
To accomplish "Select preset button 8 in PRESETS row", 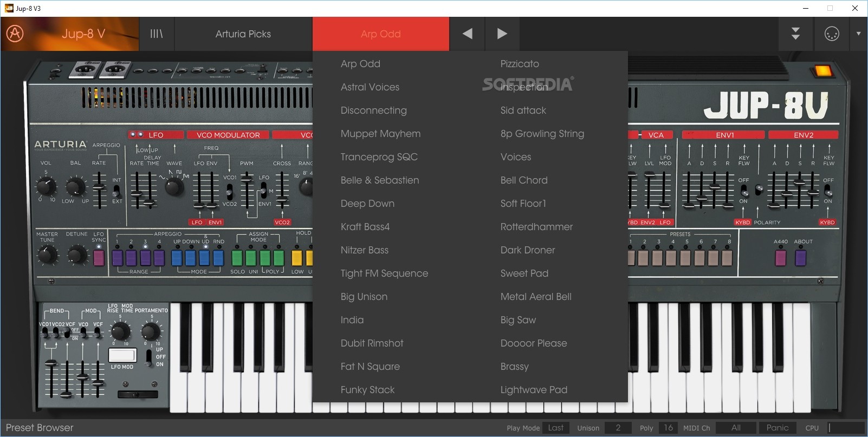I will point(728,257).
